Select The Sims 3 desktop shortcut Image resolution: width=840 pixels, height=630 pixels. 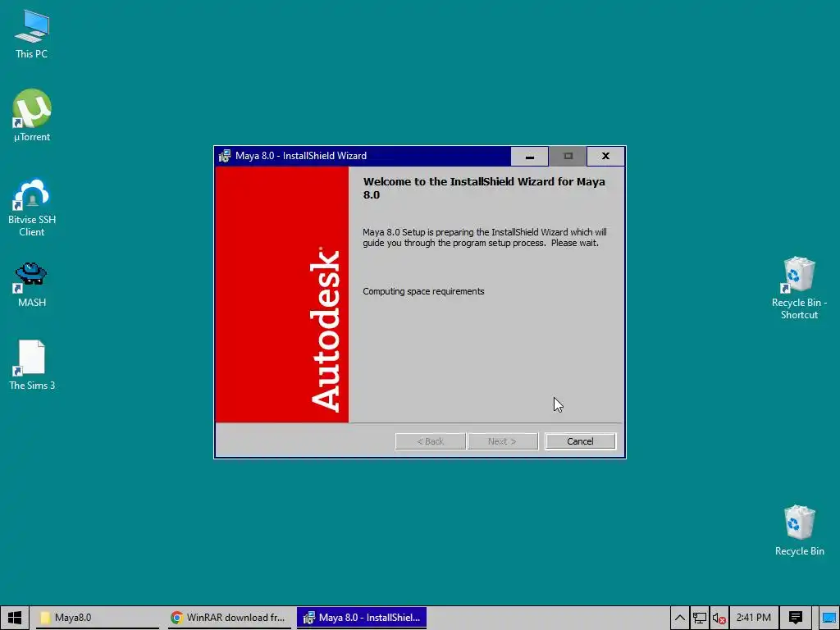[32, 365]
